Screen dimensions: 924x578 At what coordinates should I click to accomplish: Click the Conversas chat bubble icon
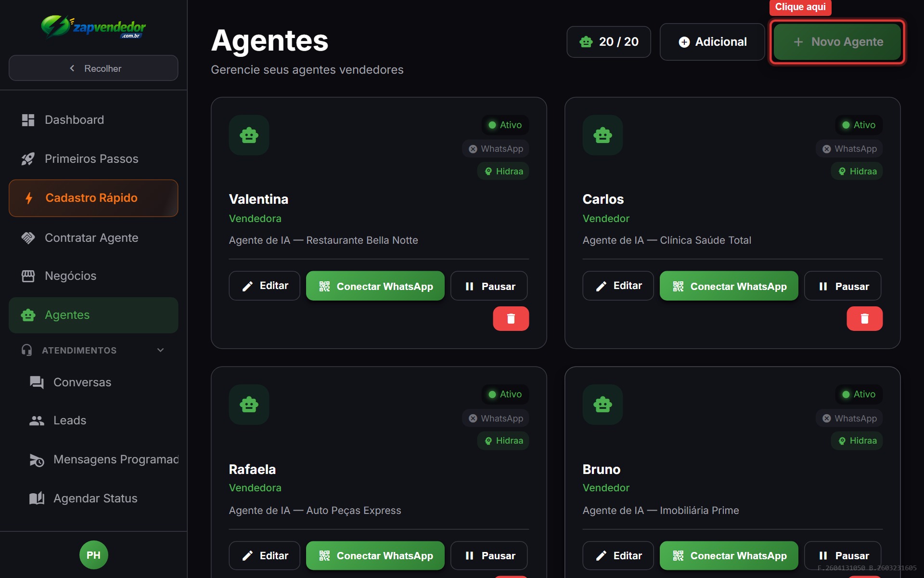(x=36, y=381)
